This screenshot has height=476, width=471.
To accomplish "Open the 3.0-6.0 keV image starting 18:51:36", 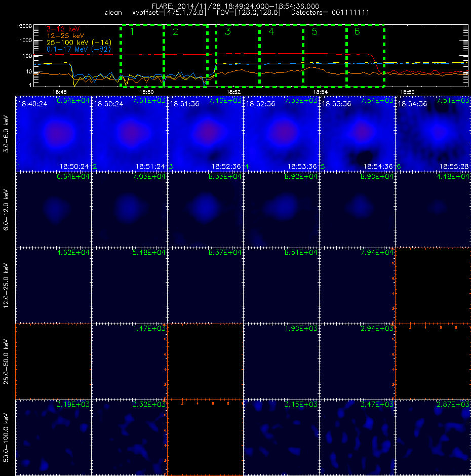I will coord(205,134).
